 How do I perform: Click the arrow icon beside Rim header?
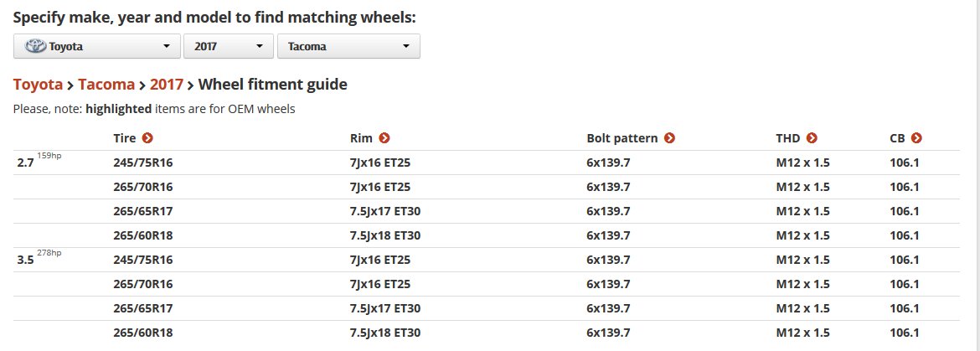tap(384, 138)
